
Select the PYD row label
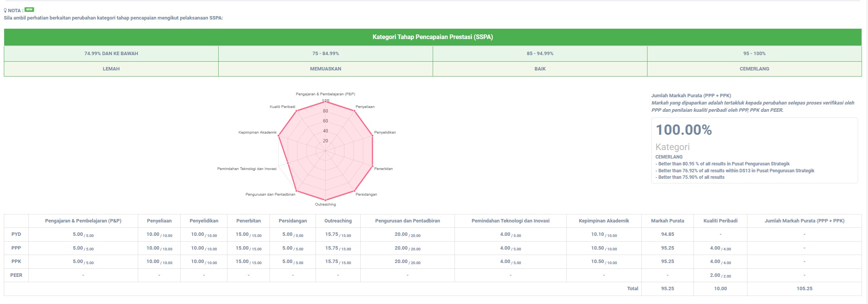point(16,234)
